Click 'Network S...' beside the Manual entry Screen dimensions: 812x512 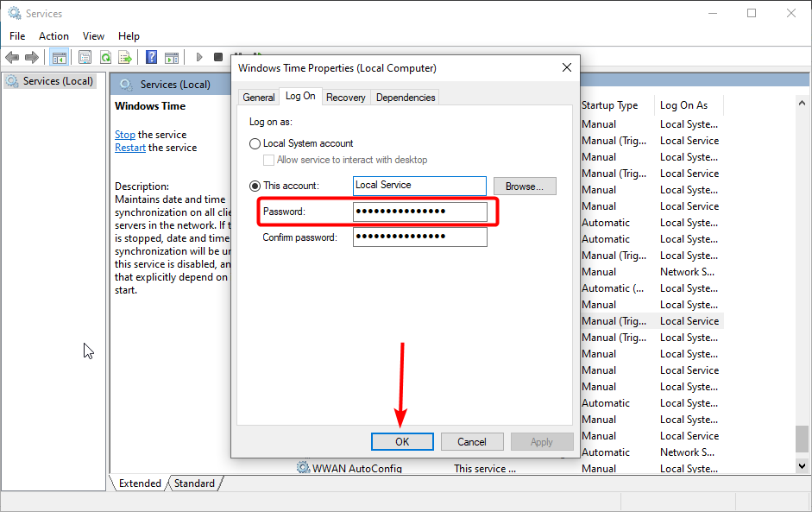[x=687, y=272]
